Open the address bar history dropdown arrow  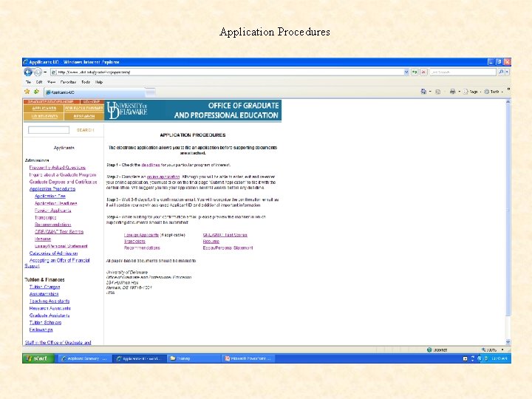click(406, 72)
